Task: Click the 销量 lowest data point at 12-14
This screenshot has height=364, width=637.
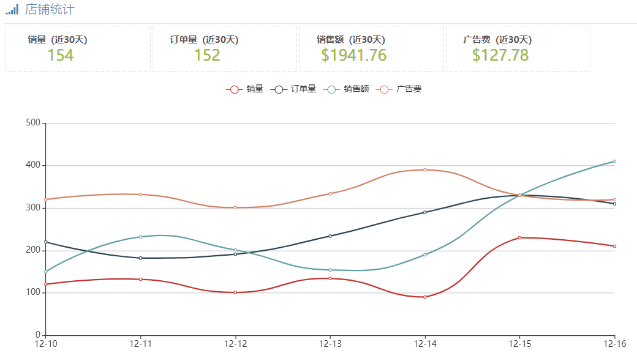Action: (x=425, y=297)
